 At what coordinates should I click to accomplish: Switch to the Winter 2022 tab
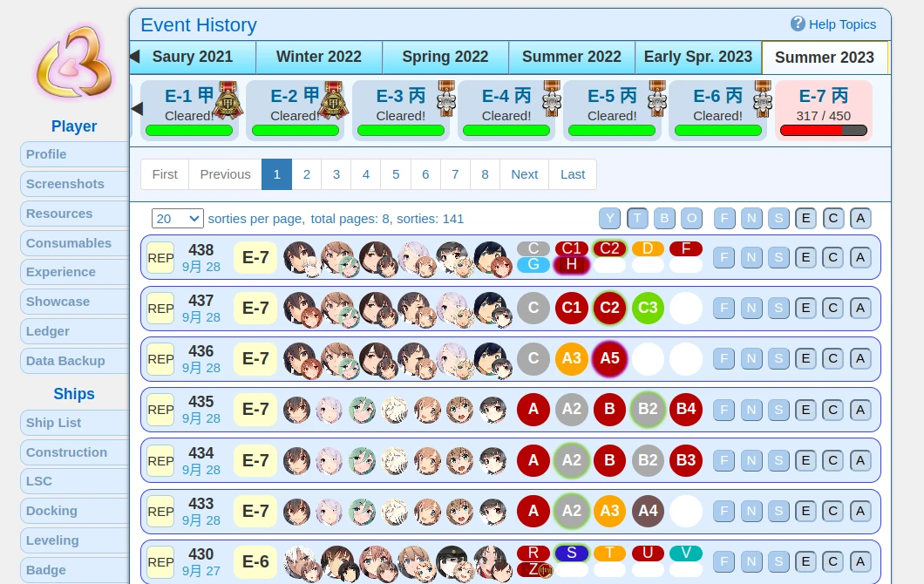tap(319, 58)
